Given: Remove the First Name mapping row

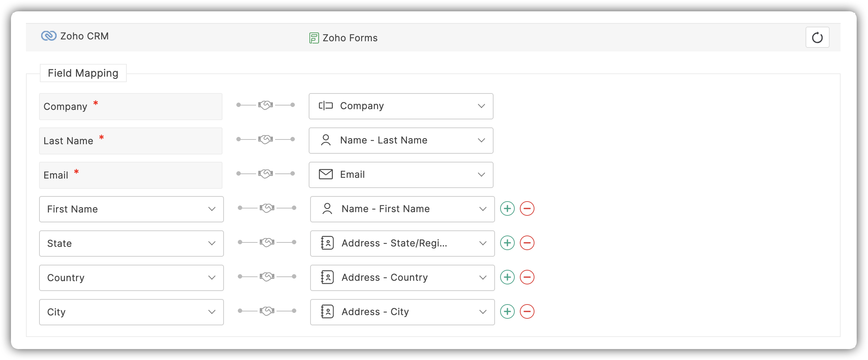Looking at the screenshot, I should pos(527,209).
